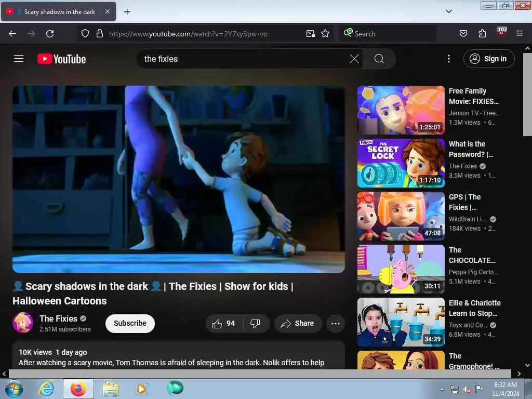Image resolution: width=532 pixels, height=399 pixels.
Task: Like the video with 94 likes
Action: pyautogui.click(x=224, y=323)
